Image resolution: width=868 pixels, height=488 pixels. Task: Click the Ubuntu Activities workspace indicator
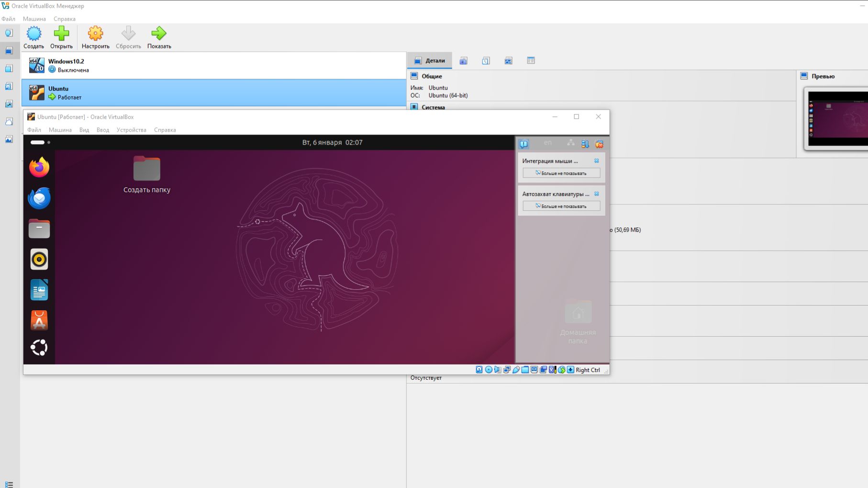pyautogui.click(x=40, y=142)
